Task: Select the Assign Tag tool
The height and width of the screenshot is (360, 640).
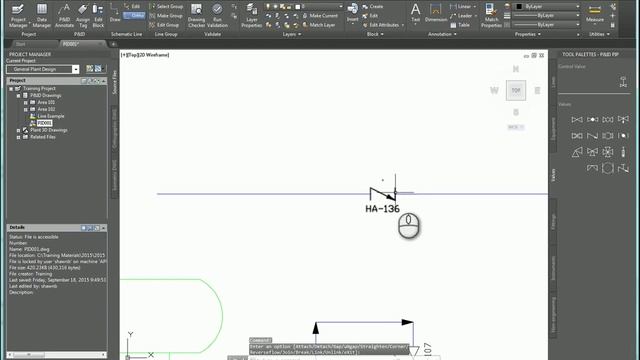Action: pyautogui.click(x=83, y=16)
